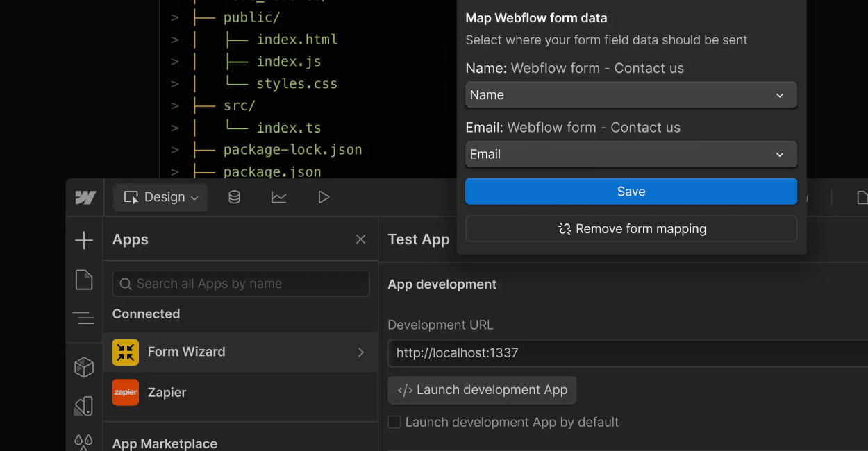Expand Form Wizard chevron arrow
The height and width of the screenshot is (451, 868).
361,352
